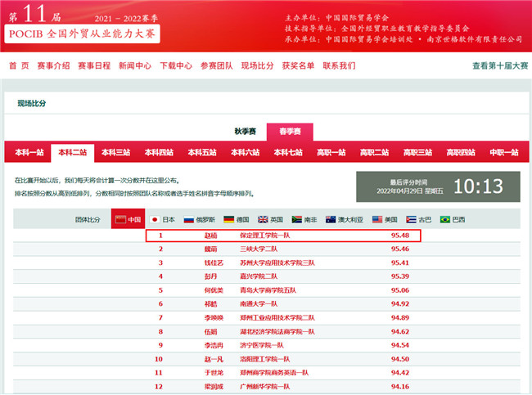Click team 苏州大学应用技术学院三队
Image resolution: width=532 pixels, height=395 pixels.
tap(277, 263)
